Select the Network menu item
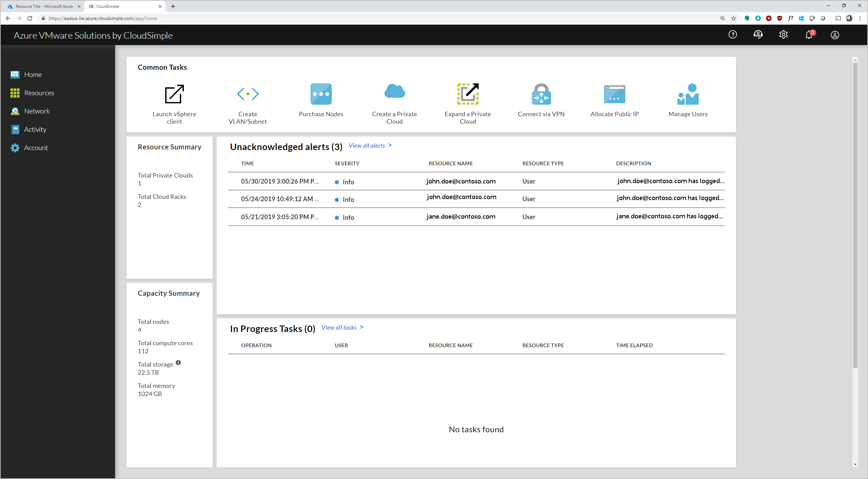868x479 pixels. tap(37, 110)
